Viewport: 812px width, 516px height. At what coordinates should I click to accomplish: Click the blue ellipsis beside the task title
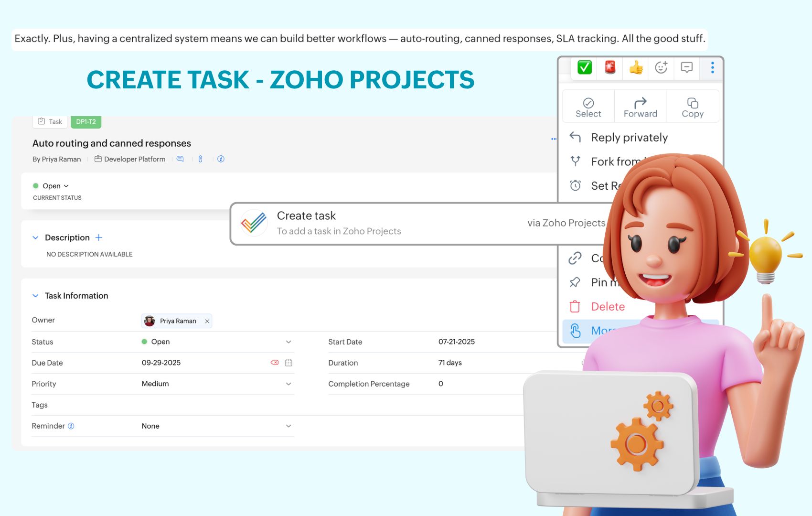pyautogui.click(x=554, y=139)
